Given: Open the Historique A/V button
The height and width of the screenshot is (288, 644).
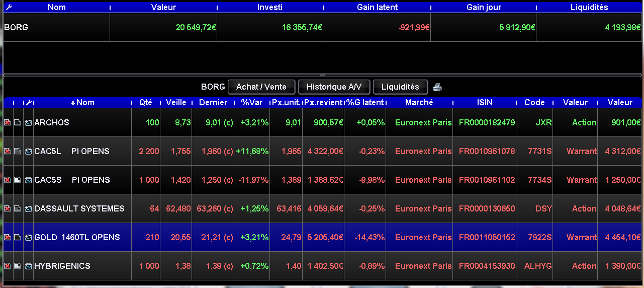Looking at the screenshot, I should [334, 87].
